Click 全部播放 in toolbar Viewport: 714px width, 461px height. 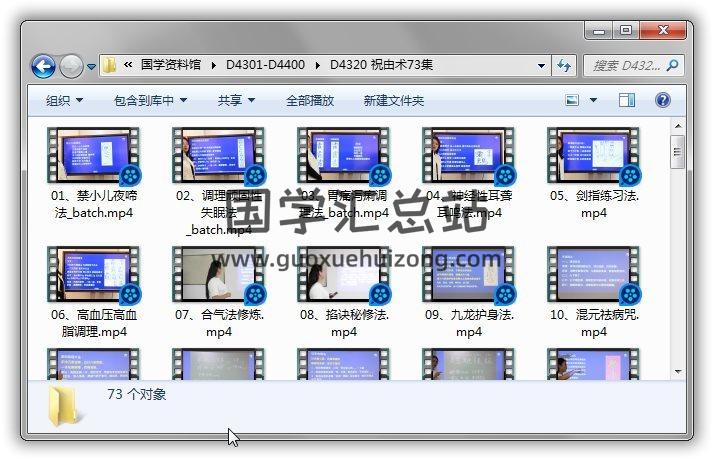(x=310, y=100)
